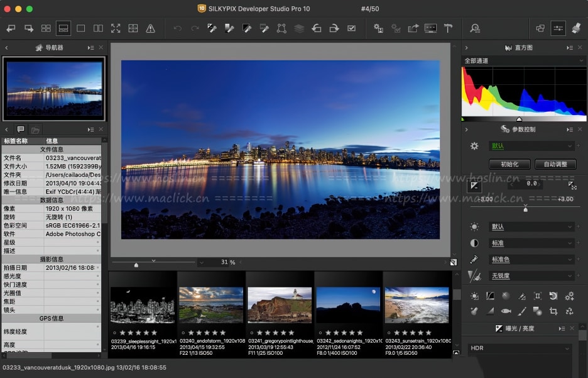
Task: Click the 初始化 initialize button
Action: pyautogui.click(x=509, y=164)
